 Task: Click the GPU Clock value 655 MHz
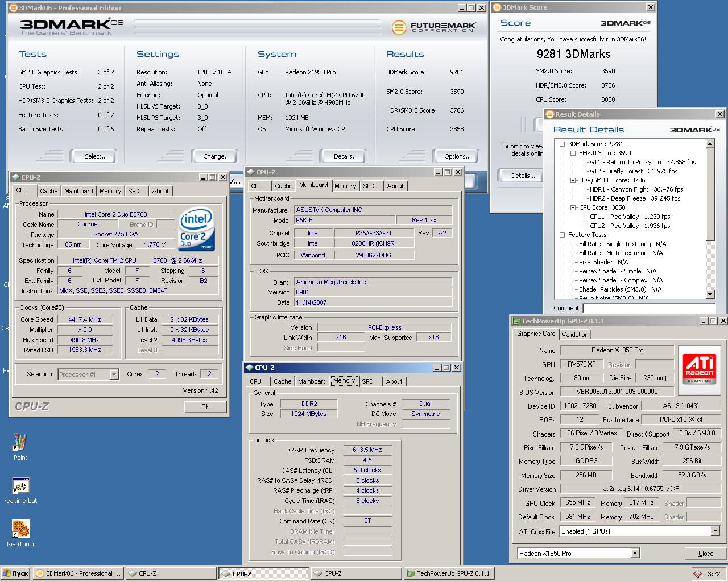[578, 503]
